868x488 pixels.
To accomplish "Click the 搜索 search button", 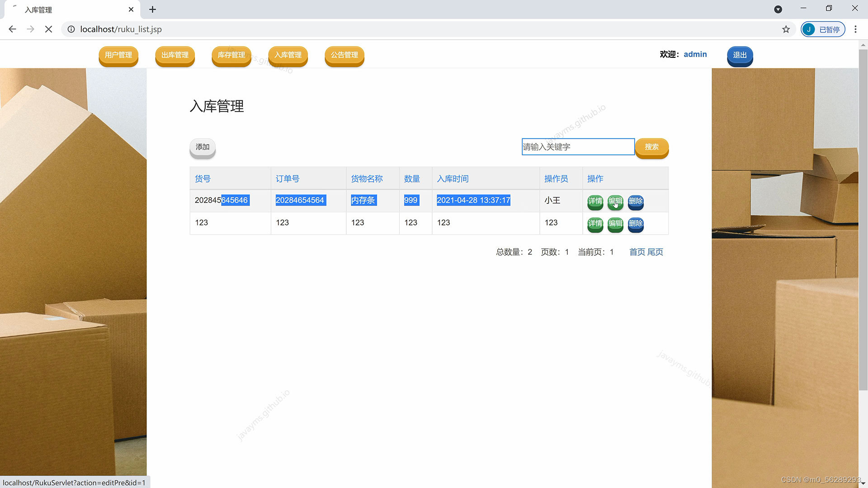I will [652, 148].
